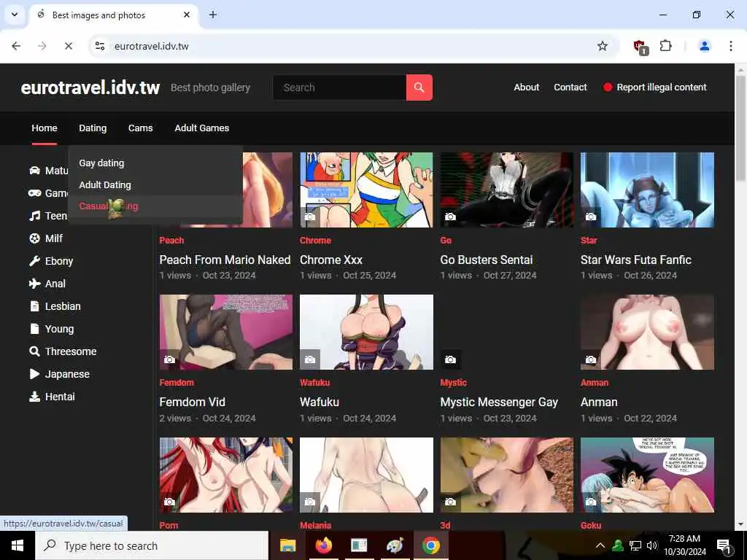This screenshot has height=560, width=747.
Task: Click the browser forward arrow
Action: (x=42, y=46)
